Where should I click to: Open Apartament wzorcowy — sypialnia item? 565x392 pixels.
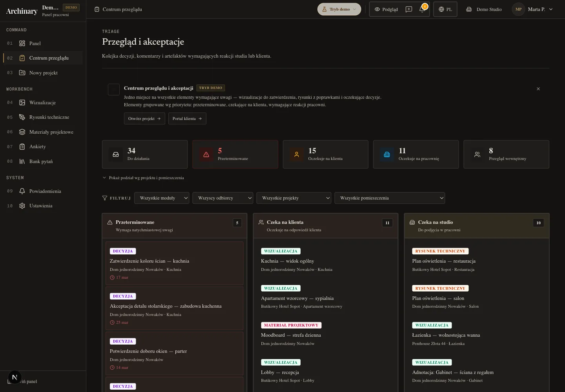[326, 297]
